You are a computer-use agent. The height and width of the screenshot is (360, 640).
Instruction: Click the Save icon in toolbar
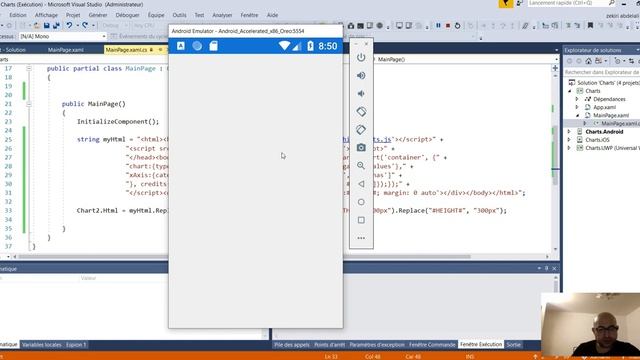pyautogui.click(x=47, y=25)
